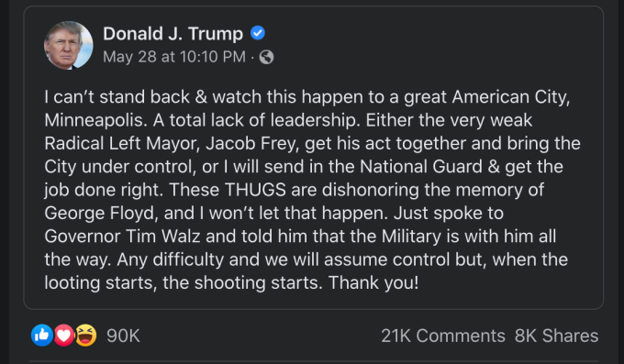Click the blue thumbs-up Like reaction icon
This screenshot has height=364, width=624.
click(42, 336)
